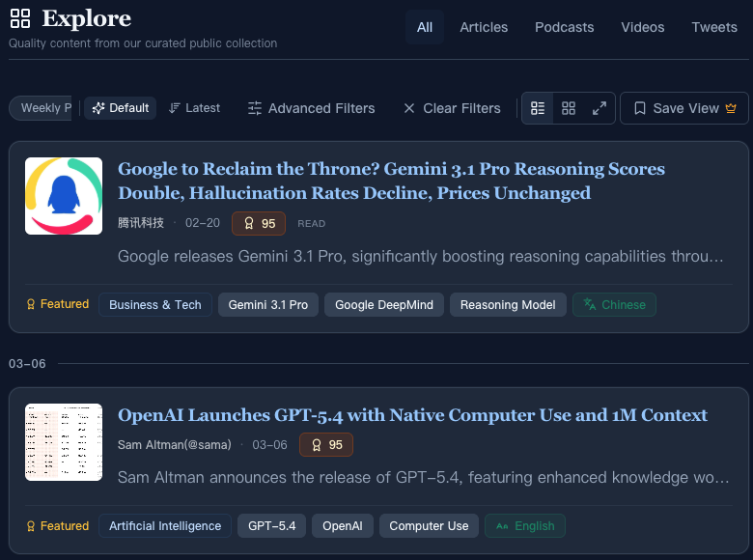Open the Tweets tab
Image resolution: width=753 pixels, height=560 pixels.
[713, 27]
